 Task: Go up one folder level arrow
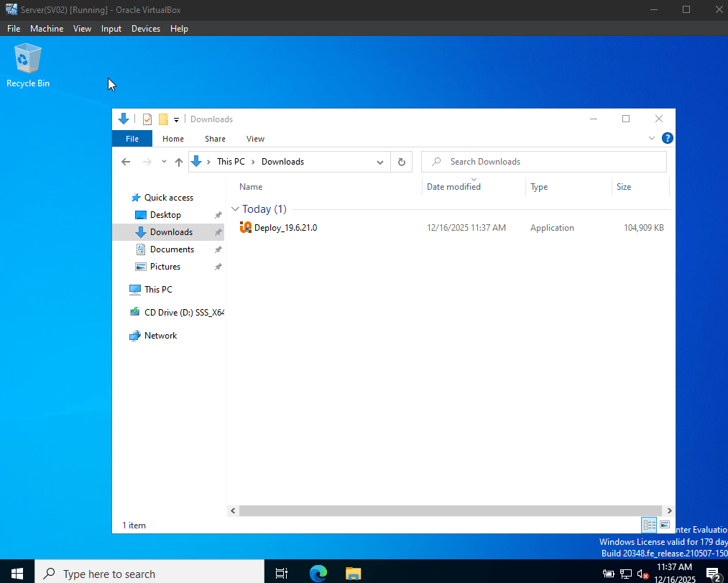[x=179, y=162]
